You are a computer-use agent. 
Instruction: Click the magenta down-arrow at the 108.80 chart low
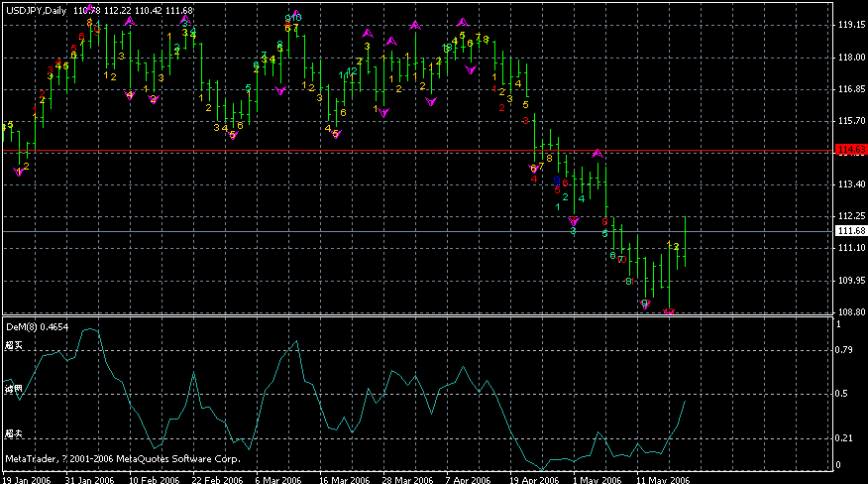click(670, 312)
